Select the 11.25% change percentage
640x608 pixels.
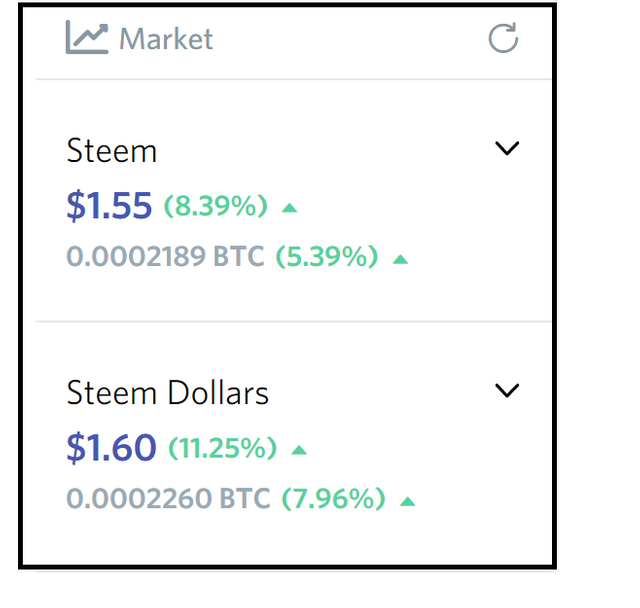[222, 448]
